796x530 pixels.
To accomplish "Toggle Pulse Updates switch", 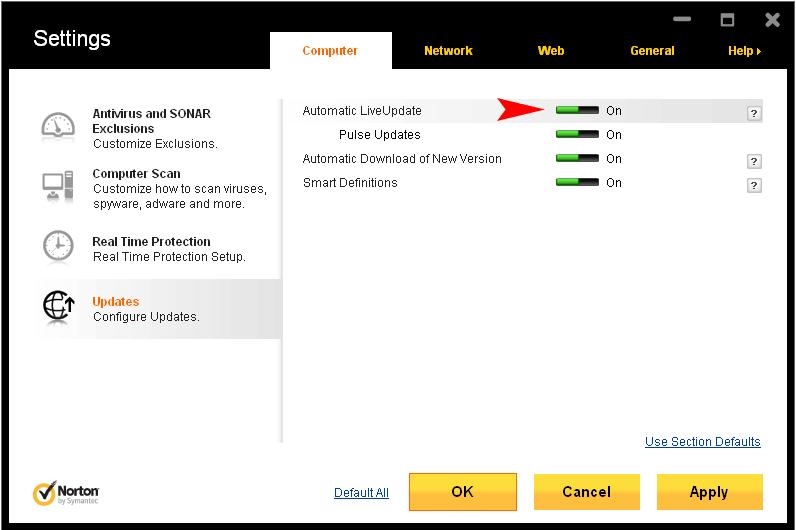I will tap(577, 134).
